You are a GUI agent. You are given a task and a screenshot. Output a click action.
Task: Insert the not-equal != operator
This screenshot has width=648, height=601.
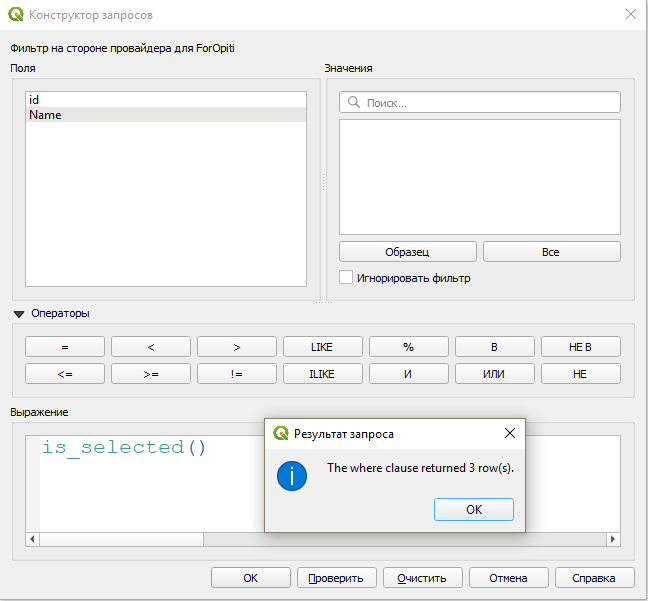click(x=236, y=373)
